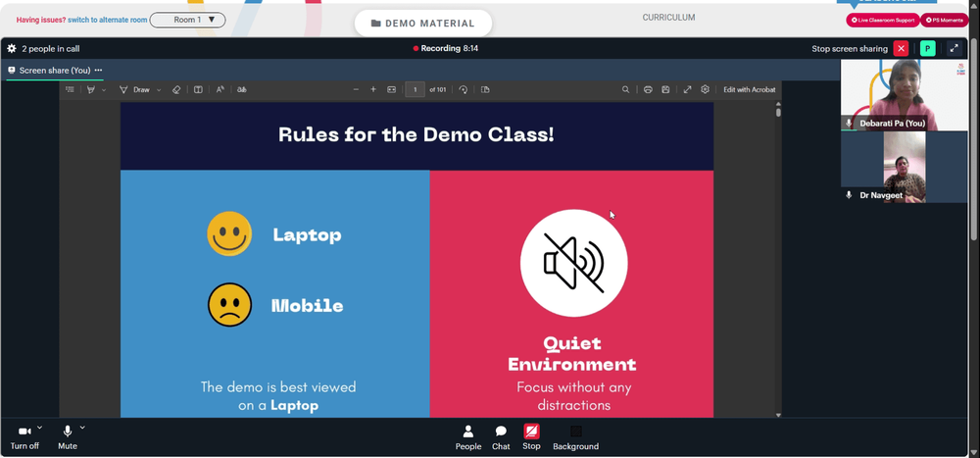Zoom in with the plus icon

[373, 89]
